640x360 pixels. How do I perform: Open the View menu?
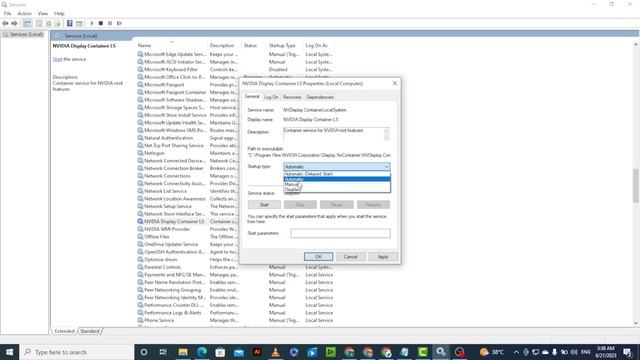click(43, 13)
